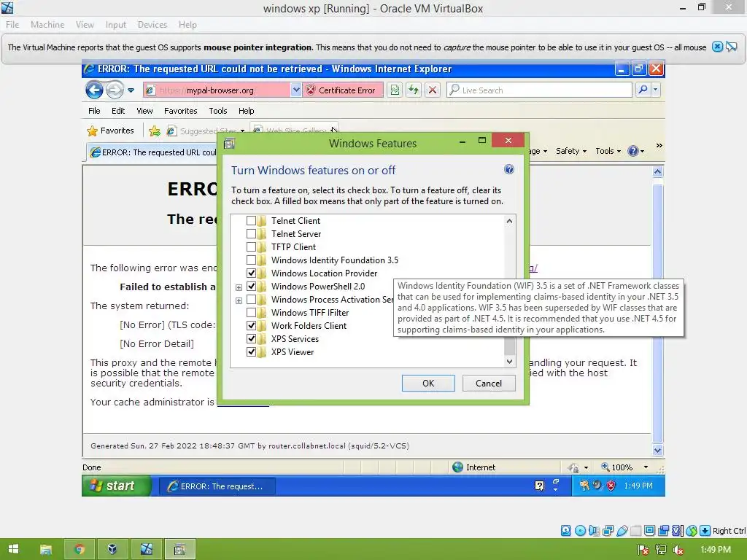Screen dimensions: 747x560
Task: Open the Safety dropdown in IE command bar
Action: (x=571, y=151)
